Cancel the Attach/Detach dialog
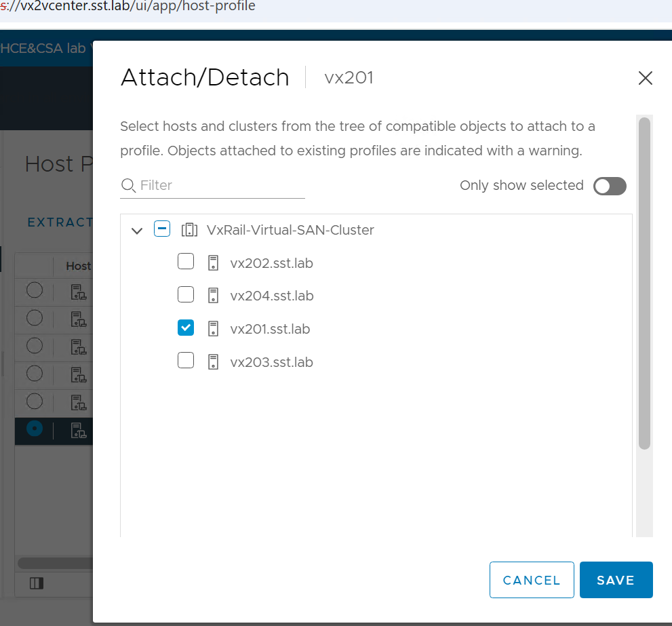This screenshot has width=672, height=626. point(532,580)
